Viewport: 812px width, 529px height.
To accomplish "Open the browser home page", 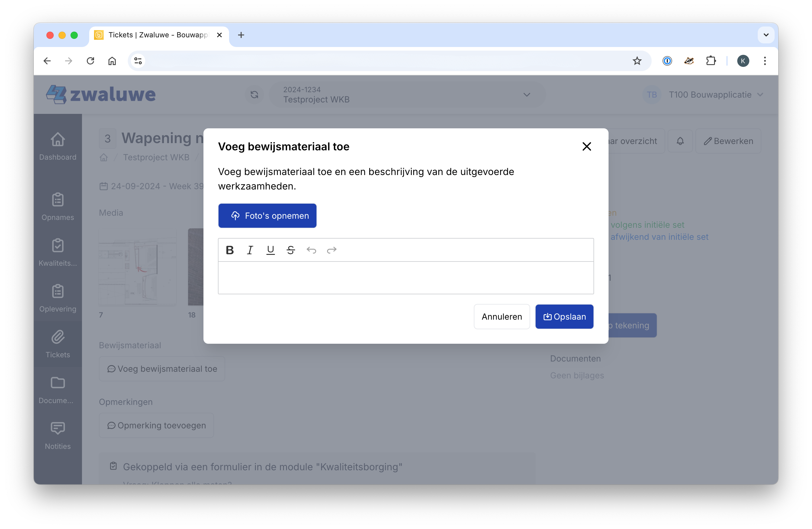I will [112, 61].
